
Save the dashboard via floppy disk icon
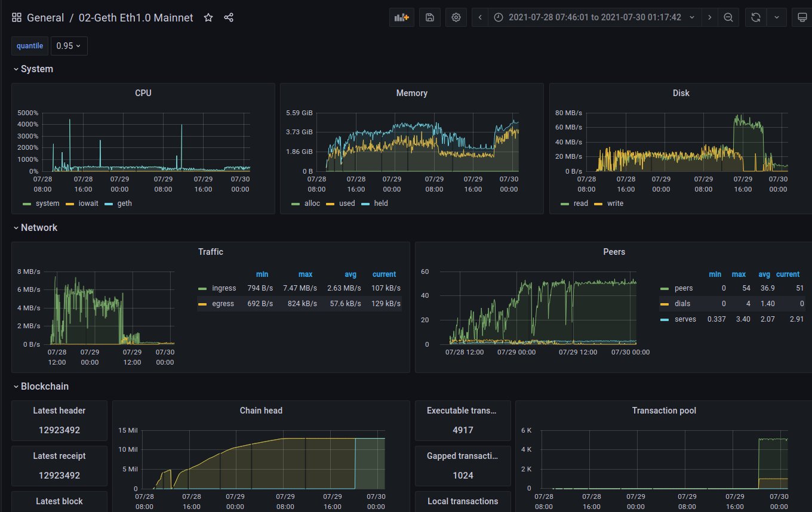pyautogui.click(x=429, y=17)
